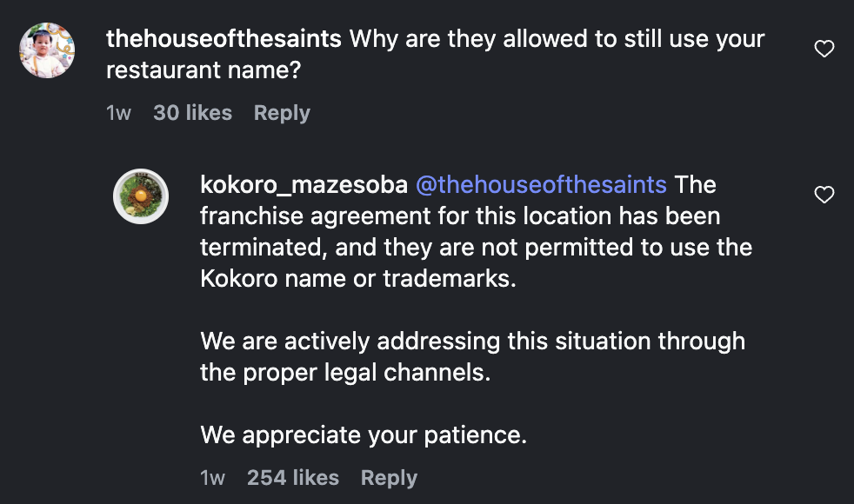The image size is (854, 504).
Task: Open 1w timestamp beside 254 likes
Action: 212,478
